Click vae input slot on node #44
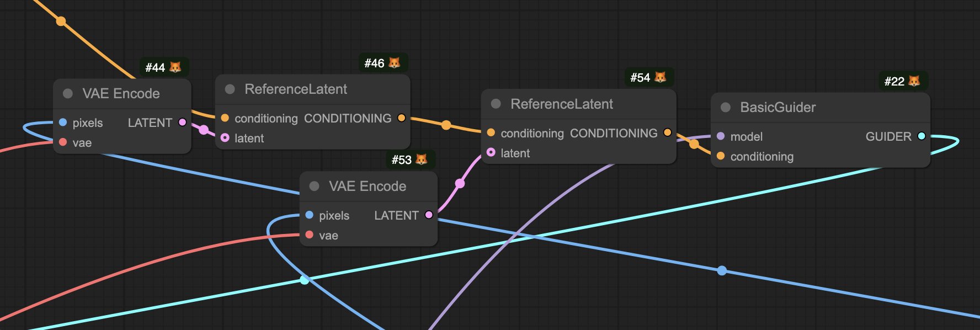Screen dimensions: 980x330 (x=63, y=142)
